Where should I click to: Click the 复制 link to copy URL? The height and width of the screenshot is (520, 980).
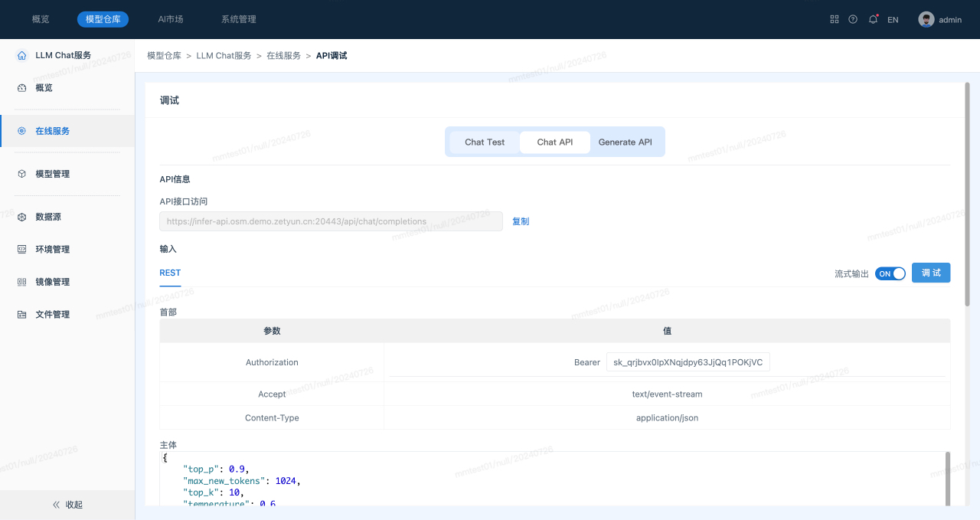point(521,221)
